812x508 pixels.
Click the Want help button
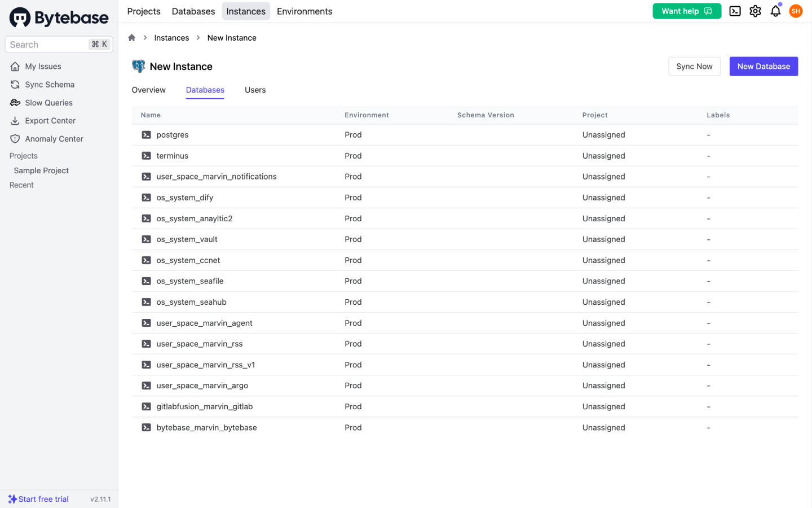tap(686, 11)
